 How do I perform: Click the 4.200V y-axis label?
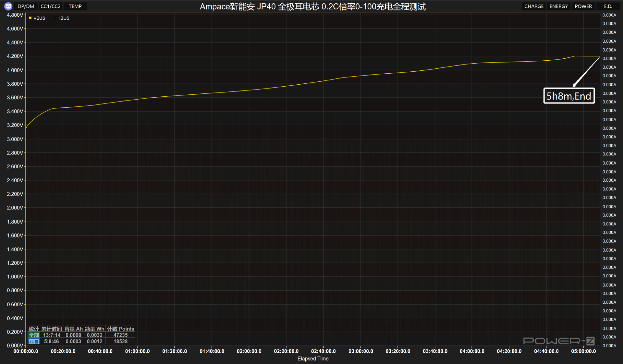tap(15, 56)
